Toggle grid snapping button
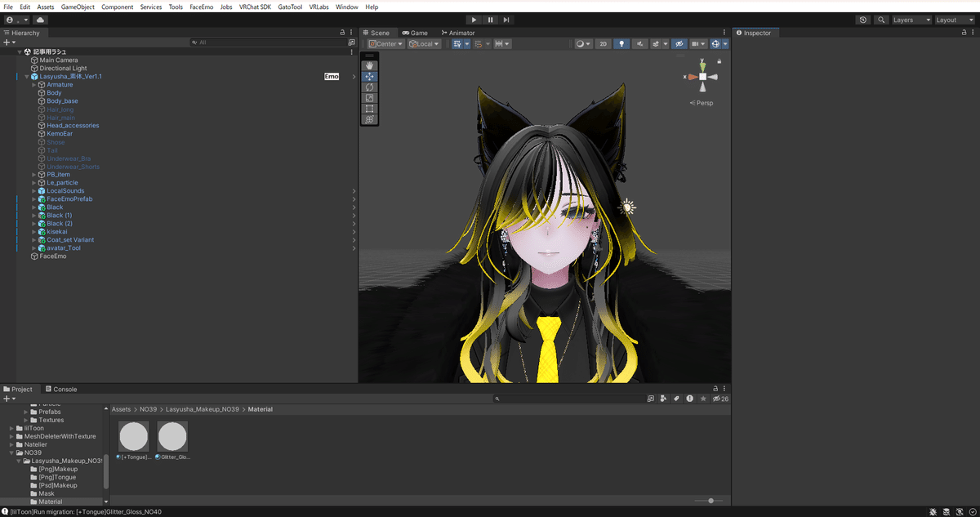The width and height of the screenshot is (980, 517). pos(458,44)
